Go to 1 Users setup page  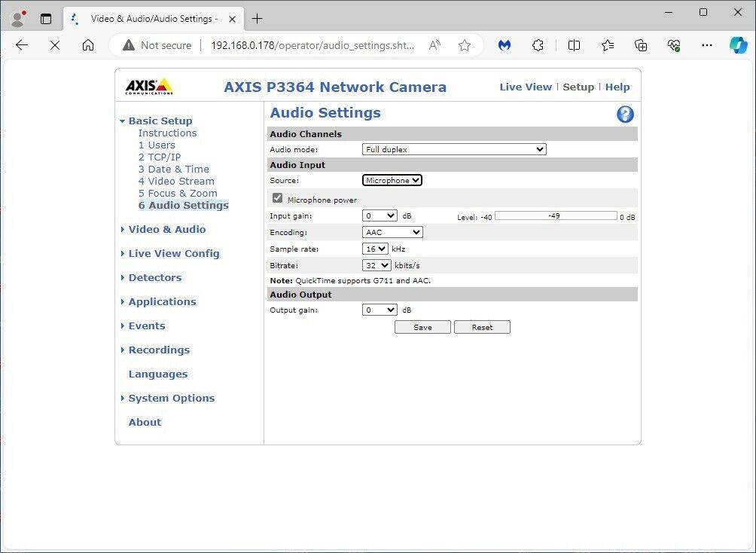click(157, 145)
